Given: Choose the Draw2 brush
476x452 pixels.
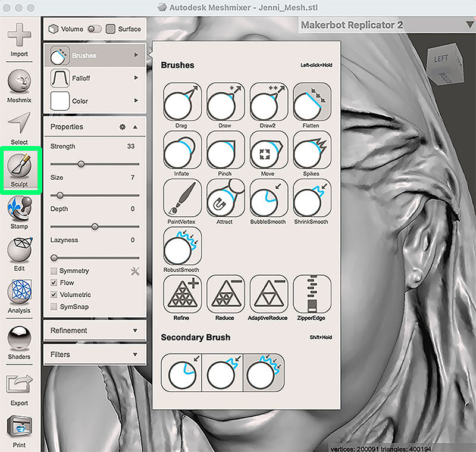Looking at the screenshot, I should click(x=269, y=102).
